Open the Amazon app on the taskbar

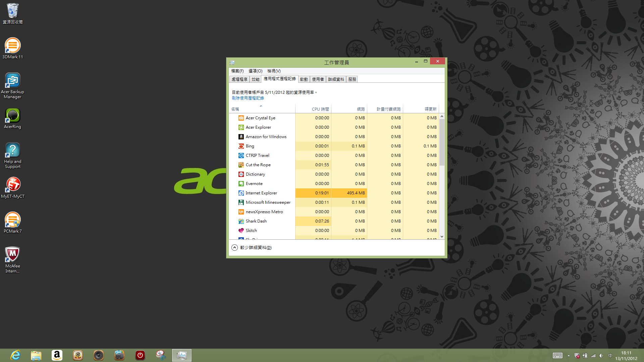[x=57, y=355]
